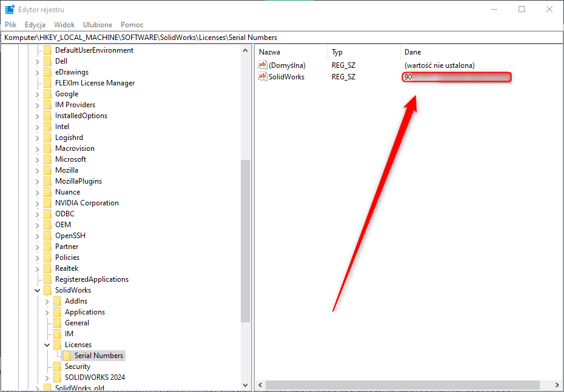The height and width of the screenshot is (392, 564).
Task: Open the Edycja menu
Action: 35,25
